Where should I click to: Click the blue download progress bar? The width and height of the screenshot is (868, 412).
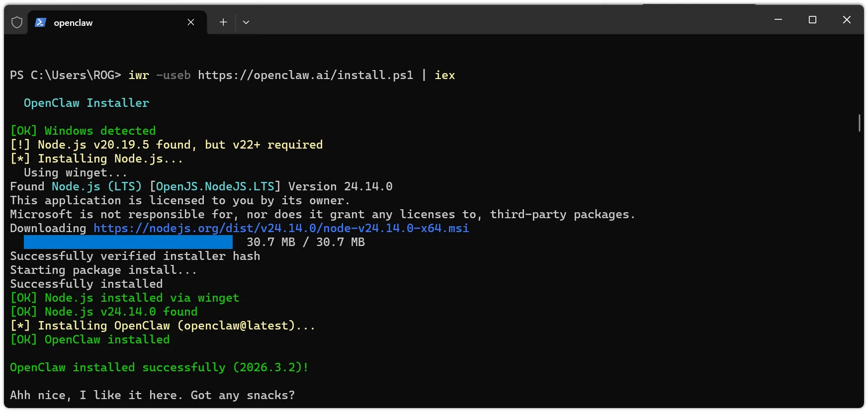point(128,242)
